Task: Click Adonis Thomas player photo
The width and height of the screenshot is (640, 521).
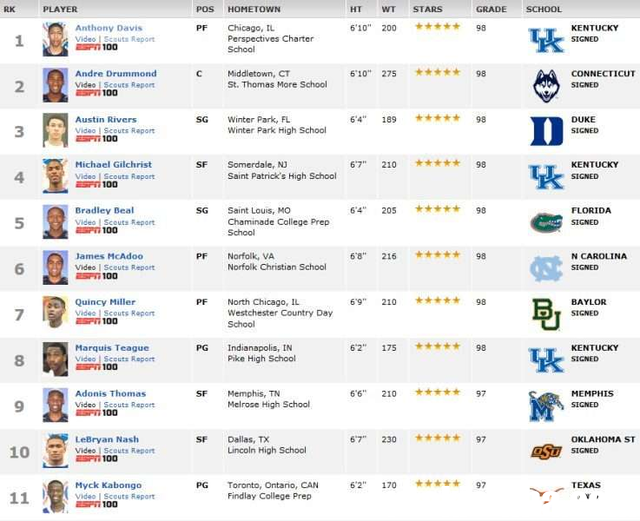Action: [x=56, y=405]
